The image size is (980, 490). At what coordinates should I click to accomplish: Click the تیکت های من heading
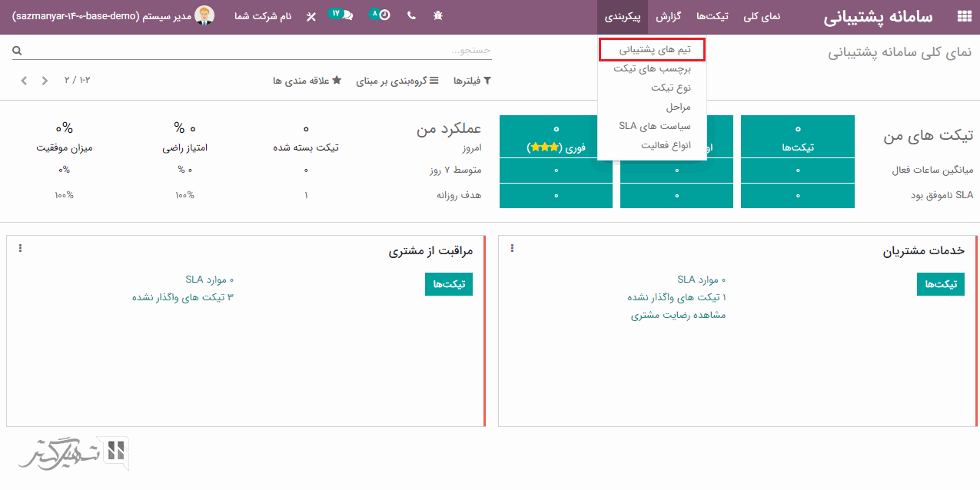click(x=928, y=135)
